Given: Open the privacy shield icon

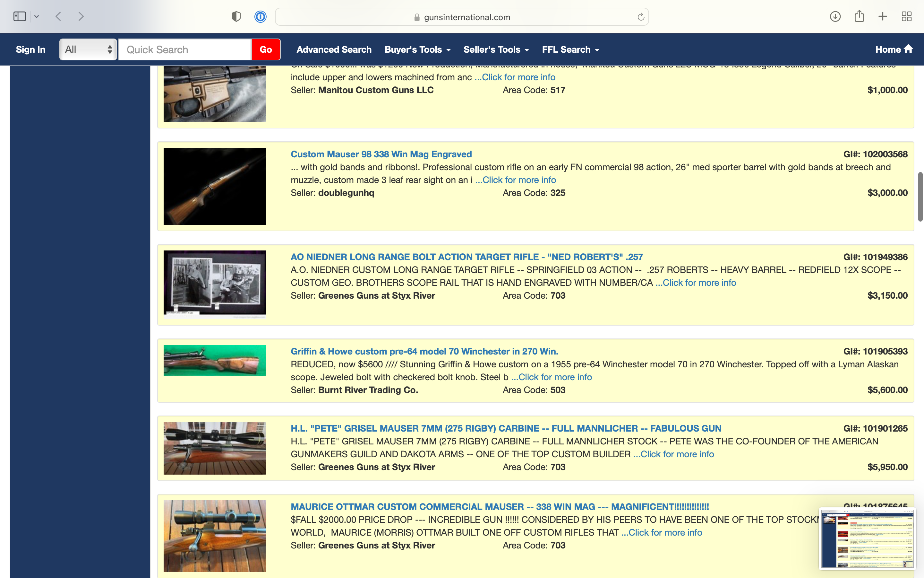Looking at the screenshot, I should pos(236,16).
